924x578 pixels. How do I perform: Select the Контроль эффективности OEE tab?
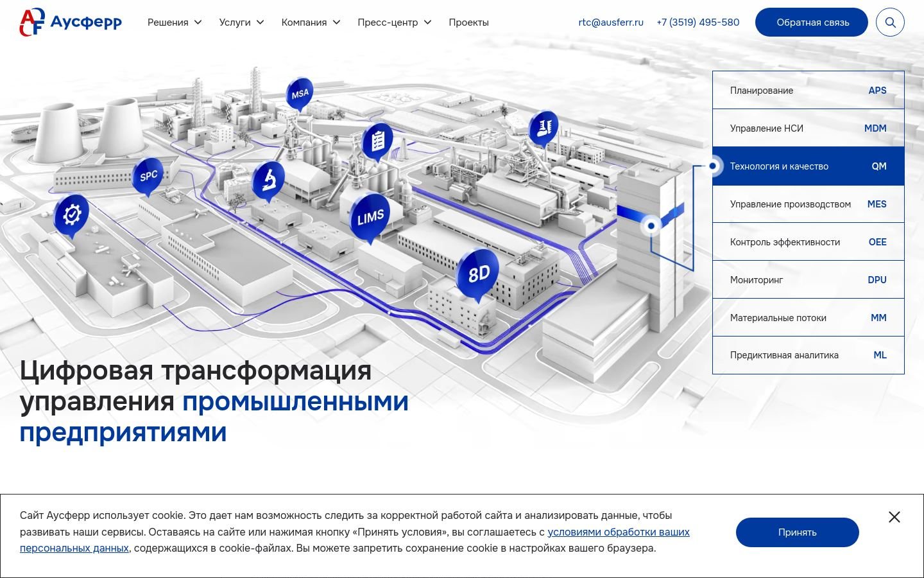(809, 242)
